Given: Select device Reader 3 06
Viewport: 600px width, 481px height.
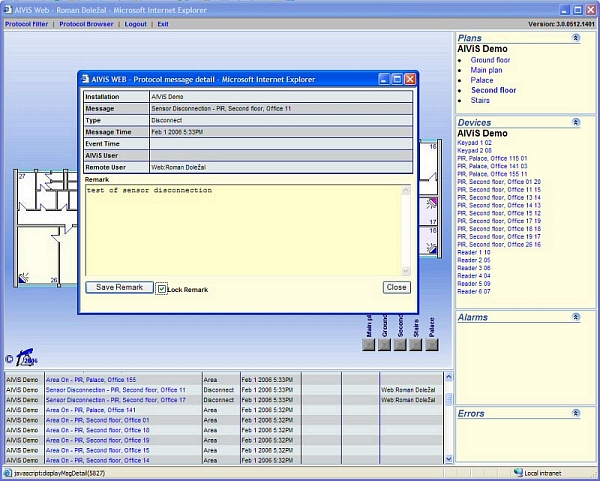Looking at the screenshot, I should point(474,268).
